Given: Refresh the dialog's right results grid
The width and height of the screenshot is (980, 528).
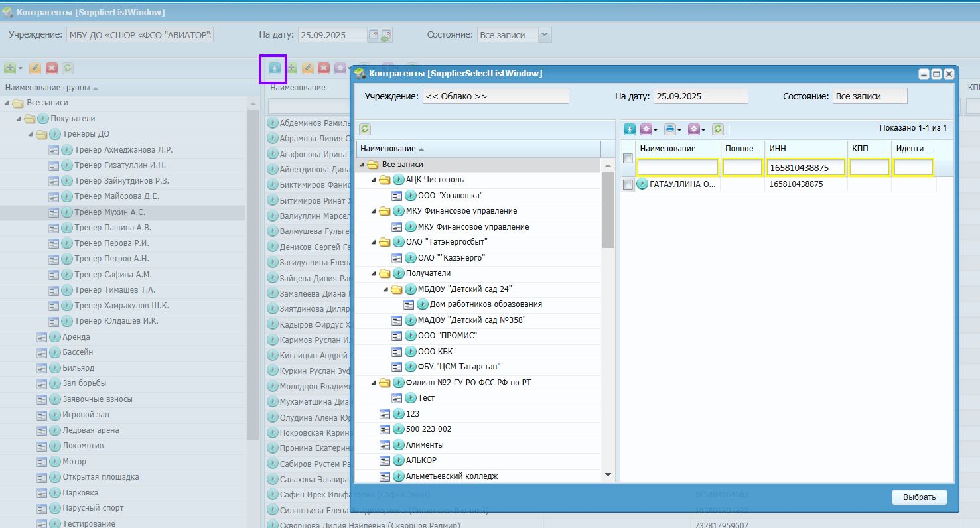Looking at the screenshot, I should (717, 129).
